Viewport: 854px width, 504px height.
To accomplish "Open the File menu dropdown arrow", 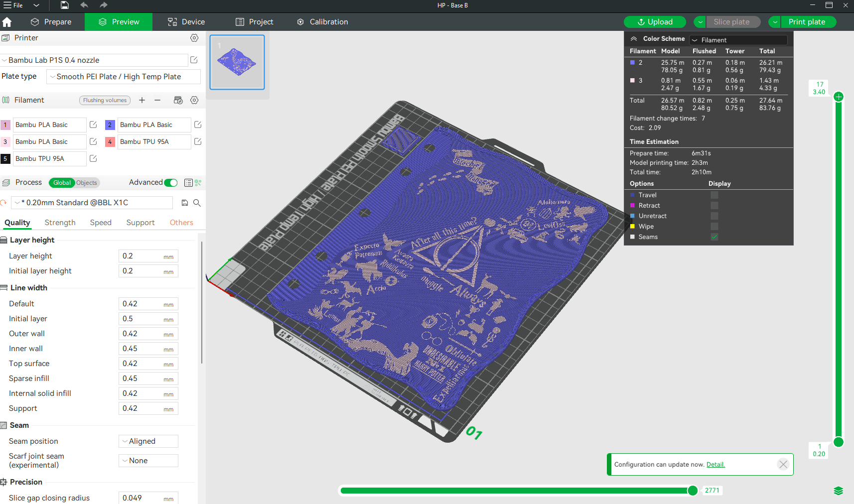I will (36, 5).
